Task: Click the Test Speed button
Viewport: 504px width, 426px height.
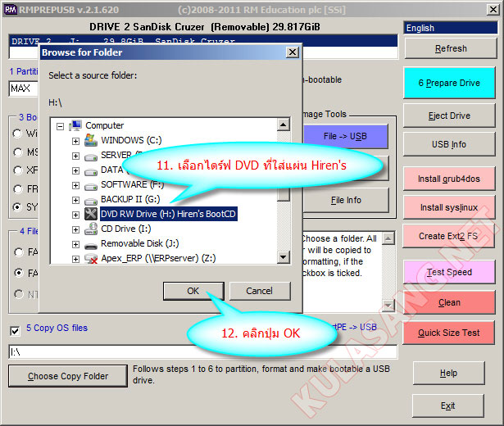Action: 449,272
